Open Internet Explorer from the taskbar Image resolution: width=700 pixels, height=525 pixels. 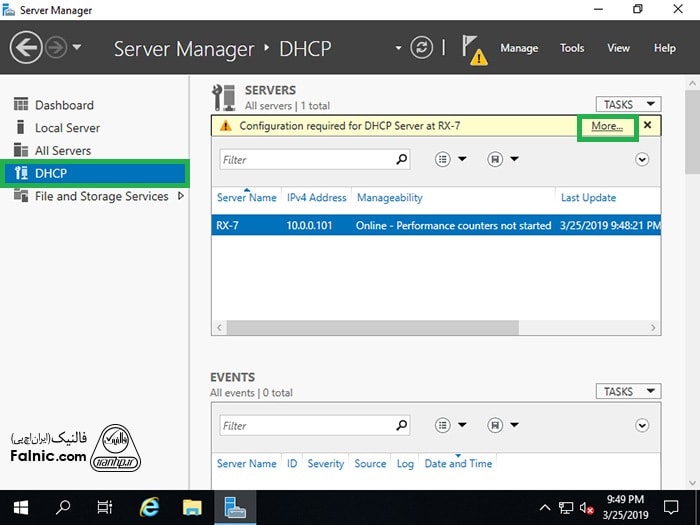pos(149,507)
